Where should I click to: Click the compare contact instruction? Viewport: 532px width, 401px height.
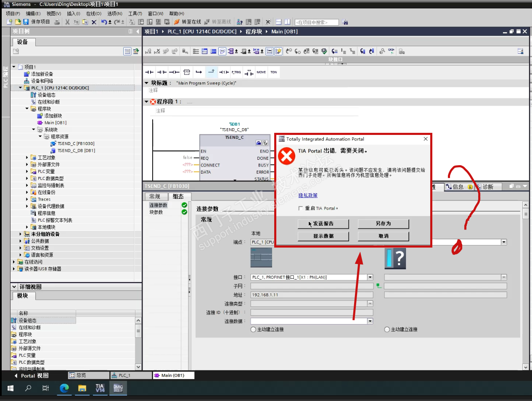pos(249,72)
